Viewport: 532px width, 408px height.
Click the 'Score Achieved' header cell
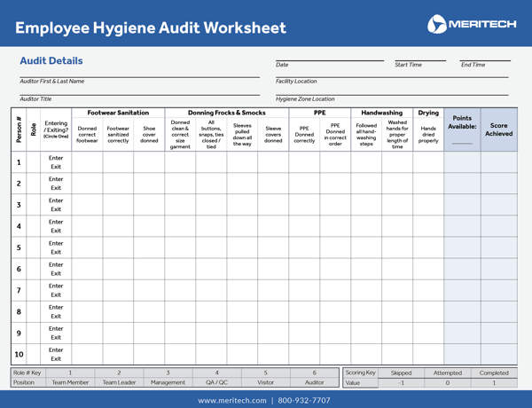498,129
